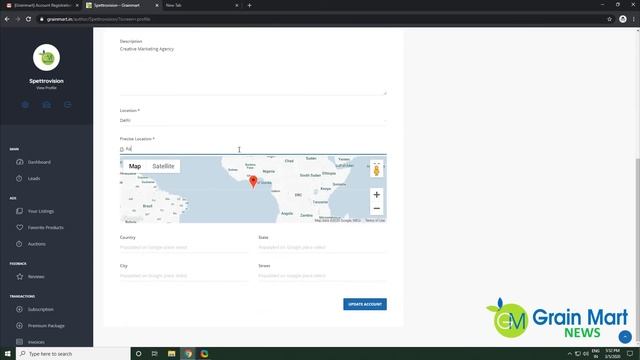The image size is (640, 360).
Task: Bookmark this page with the star
Action: 609,19
